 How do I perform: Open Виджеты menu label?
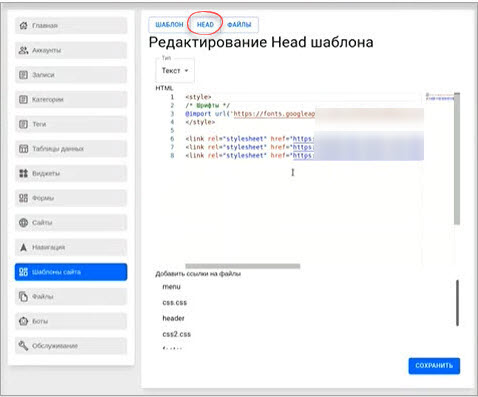(46, 173)
